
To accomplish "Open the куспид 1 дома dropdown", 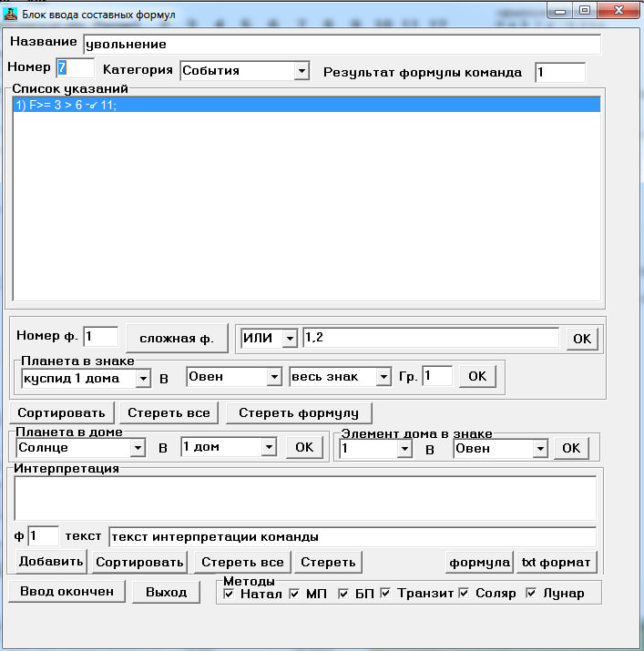I will coord(142,376).
